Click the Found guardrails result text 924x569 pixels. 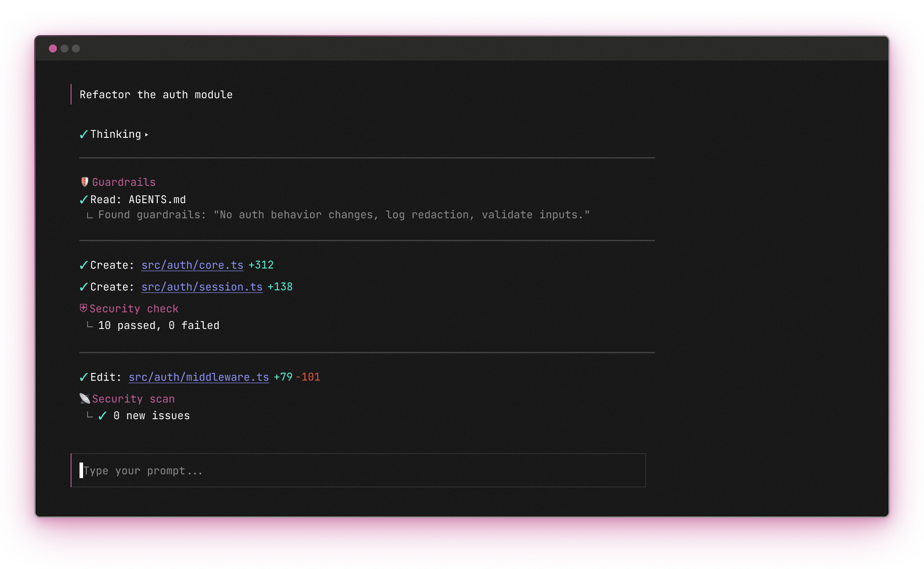[343, 215]
